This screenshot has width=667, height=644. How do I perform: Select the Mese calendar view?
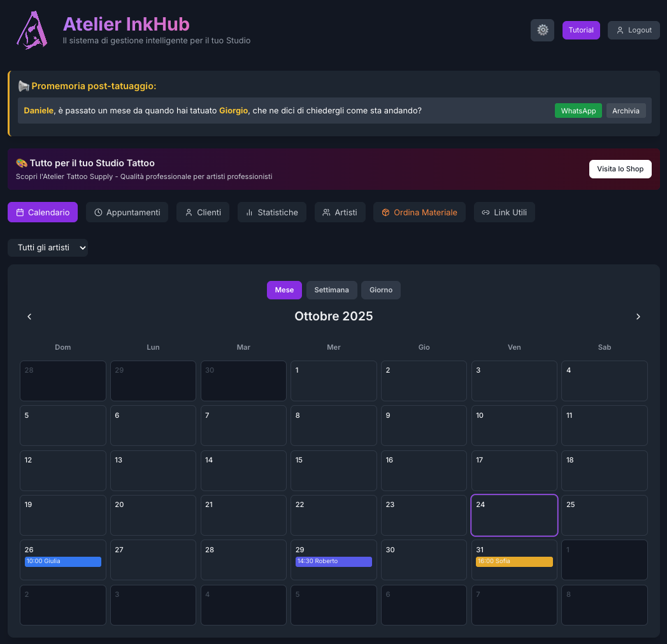click(284, 290)
